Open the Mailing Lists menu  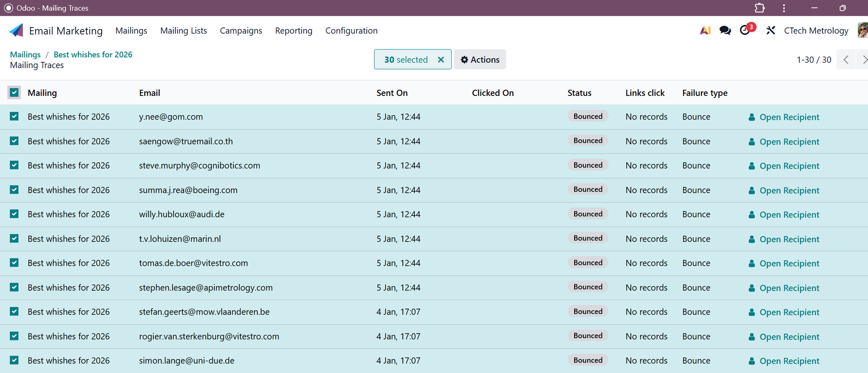184,31
